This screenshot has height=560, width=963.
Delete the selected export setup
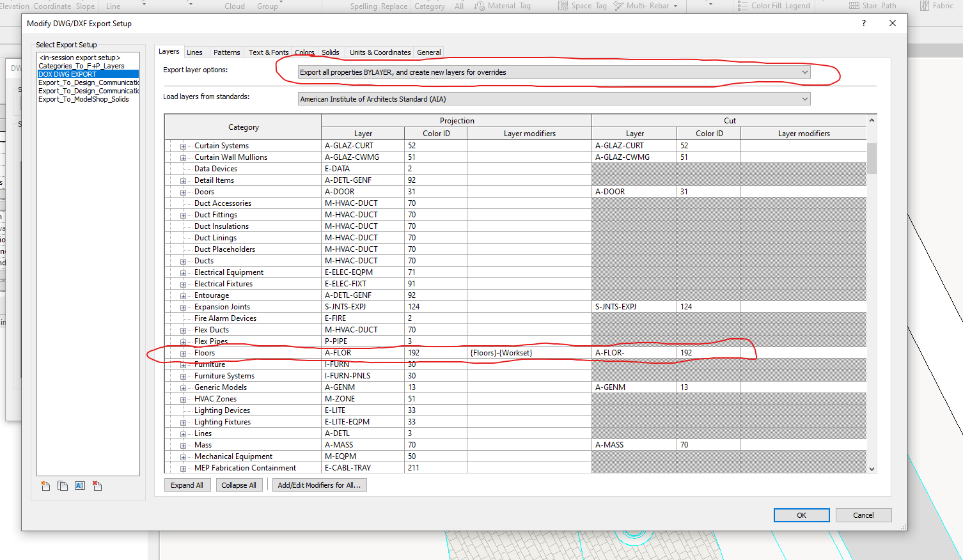[97, 486]
